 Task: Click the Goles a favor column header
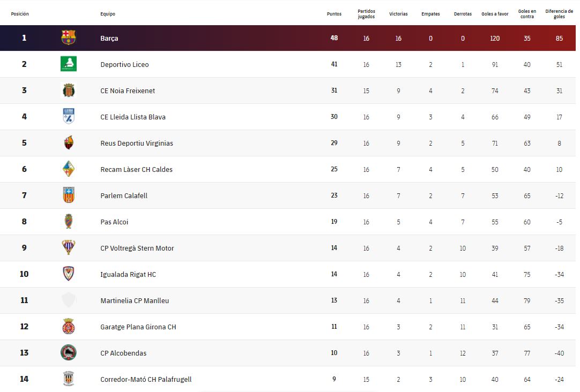tap(495, 14)
